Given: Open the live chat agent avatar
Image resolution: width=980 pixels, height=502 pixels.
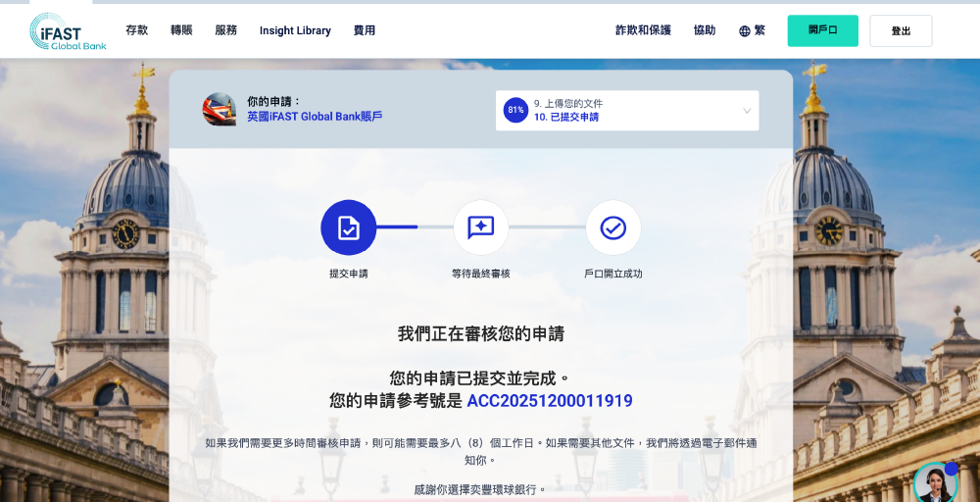Looking at the screenshot, I should 935,483.
